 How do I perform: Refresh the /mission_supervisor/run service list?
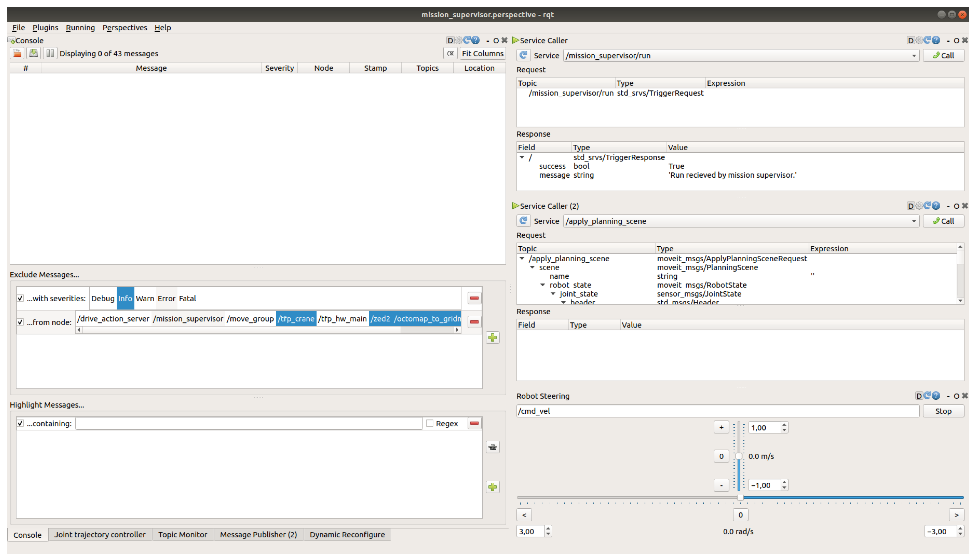point(523,56)
